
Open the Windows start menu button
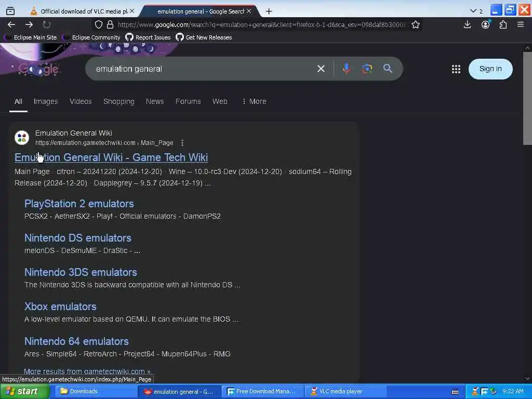(x=24, y=391)
